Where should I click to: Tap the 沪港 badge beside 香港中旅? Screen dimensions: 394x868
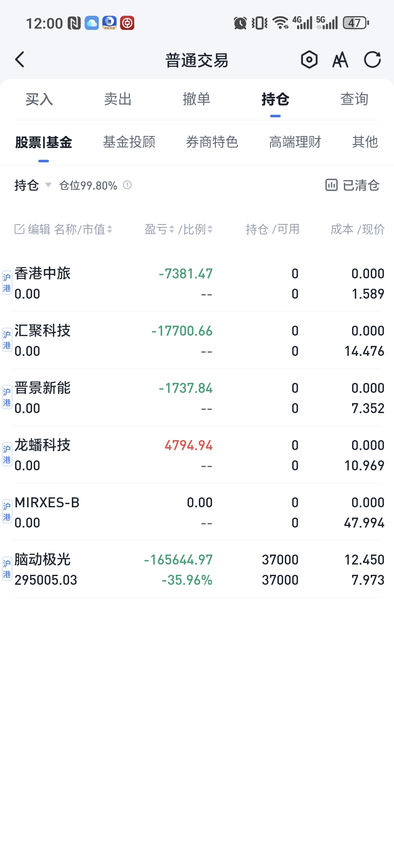pos(7,283)
